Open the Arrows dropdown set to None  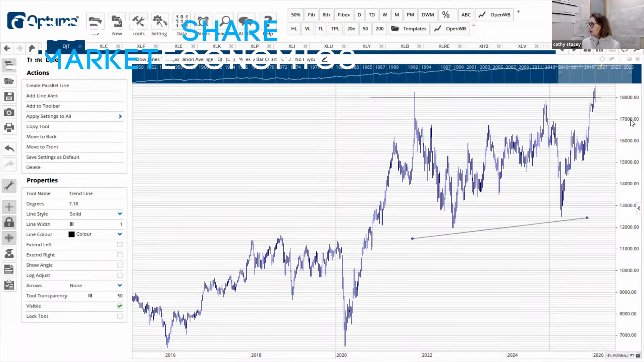pyautogui.click(x=120, y=285)
